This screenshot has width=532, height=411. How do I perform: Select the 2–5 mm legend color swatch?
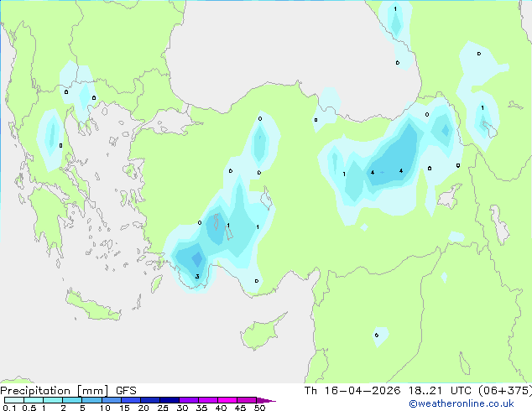point(72,400)
